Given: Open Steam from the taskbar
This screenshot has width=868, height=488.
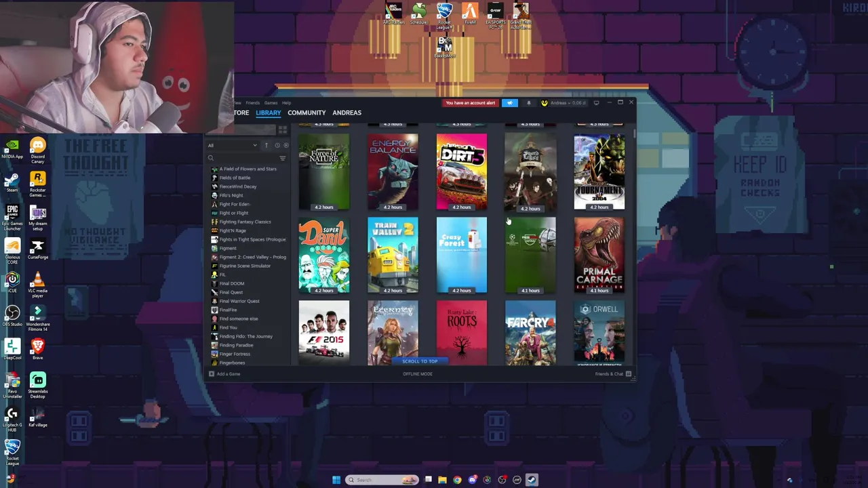Looking at the screenshot, I should pos(532,480).
